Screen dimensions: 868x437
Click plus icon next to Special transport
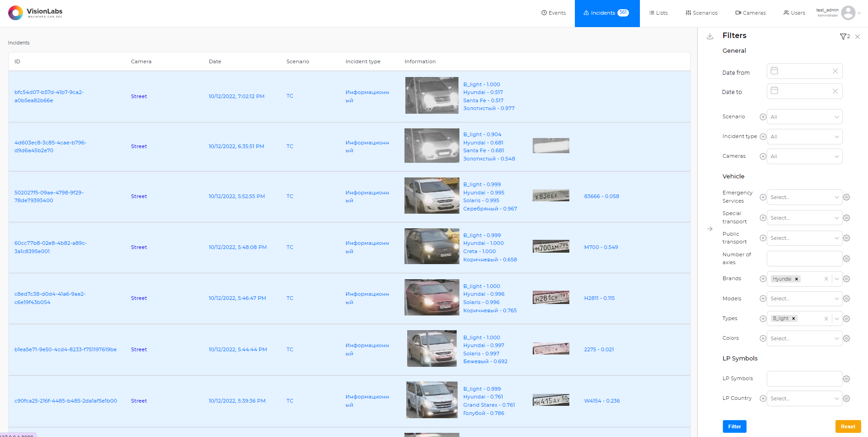[763, 218]
